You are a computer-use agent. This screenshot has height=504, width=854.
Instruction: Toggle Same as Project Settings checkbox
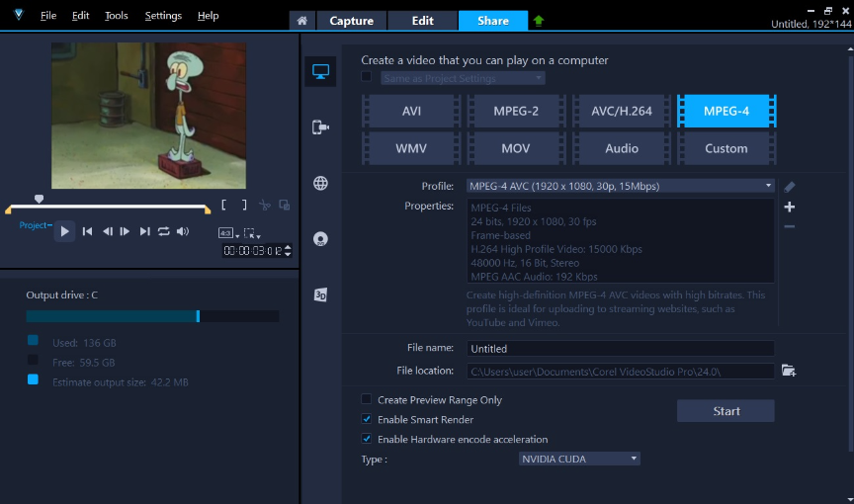(x=367, y=77)
